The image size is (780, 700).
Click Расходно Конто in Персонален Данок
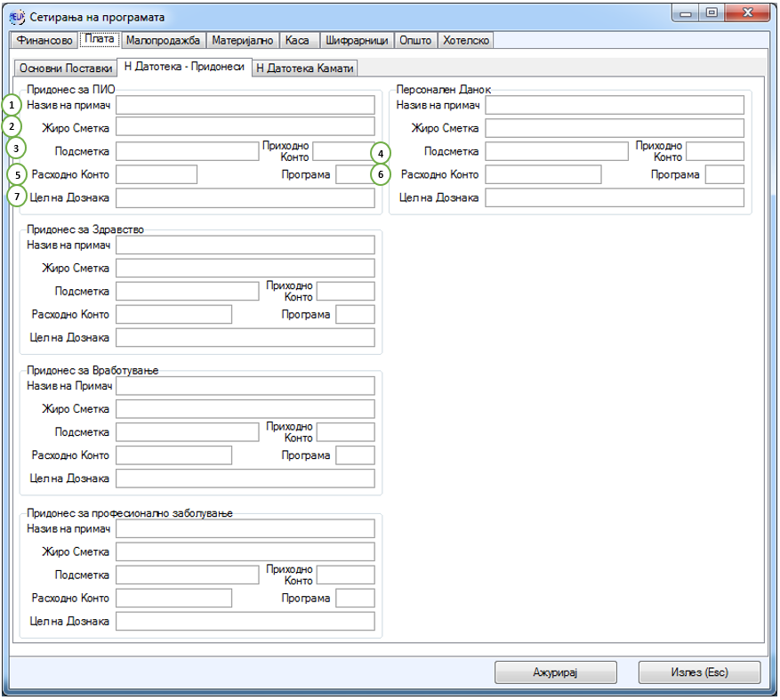pos(543,174)
